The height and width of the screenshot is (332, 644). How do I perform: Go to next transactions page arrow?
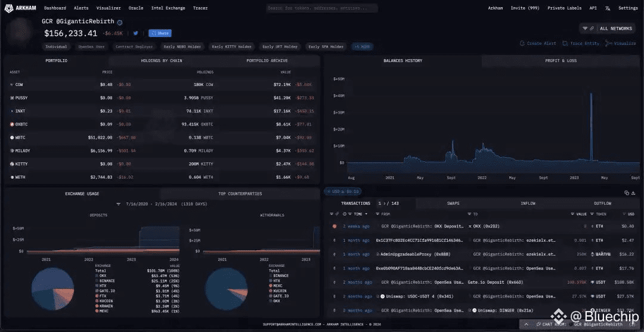tap(385, 203)
